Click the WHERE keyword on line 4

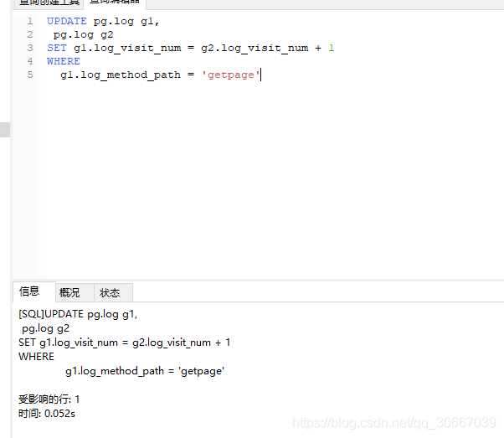pos(64,61)
